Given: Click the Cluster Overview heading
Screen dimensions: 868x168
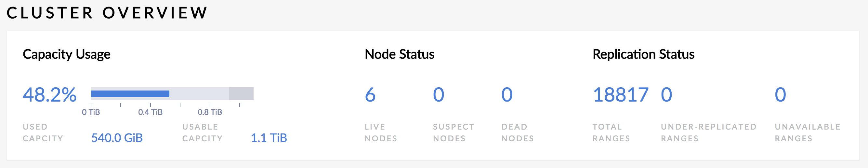Looking at the screenshot, I should (107, 13).
